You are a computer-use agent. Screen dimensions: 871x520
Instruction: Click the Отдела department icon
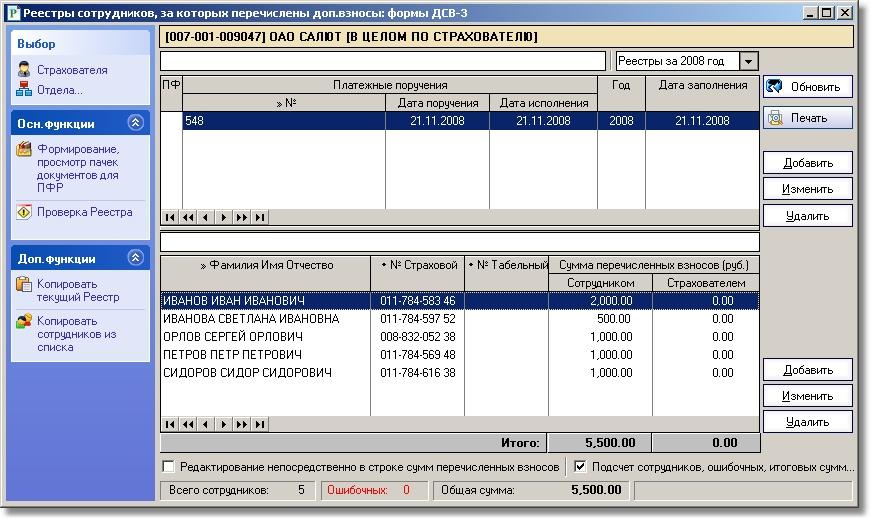(24, 90)
